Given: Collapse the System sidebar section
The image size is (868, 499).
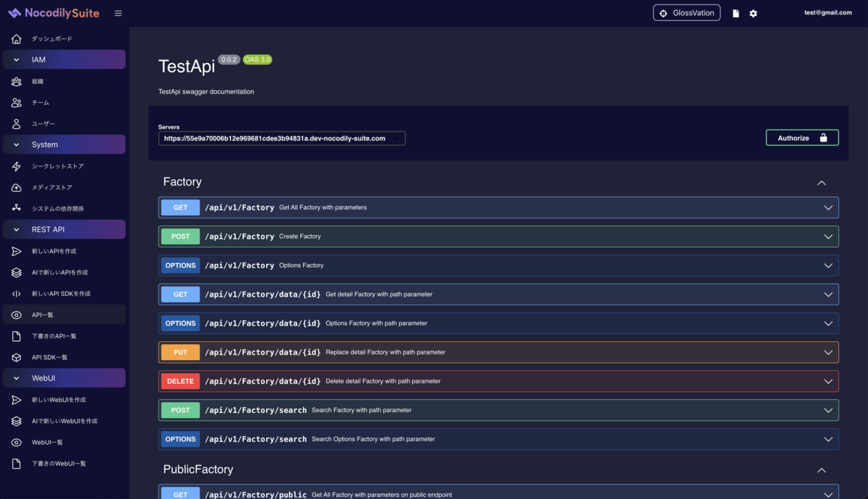Looking at the screenshot, I should 64,145.
